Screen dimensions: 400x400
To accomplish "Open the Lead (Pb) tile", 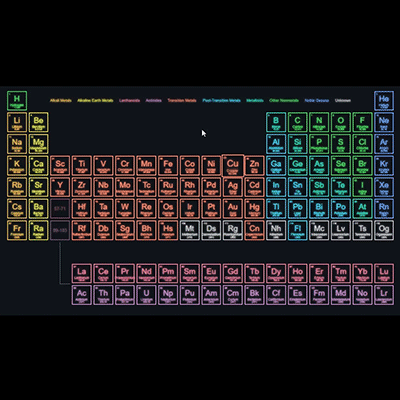I will click(298, 209).
